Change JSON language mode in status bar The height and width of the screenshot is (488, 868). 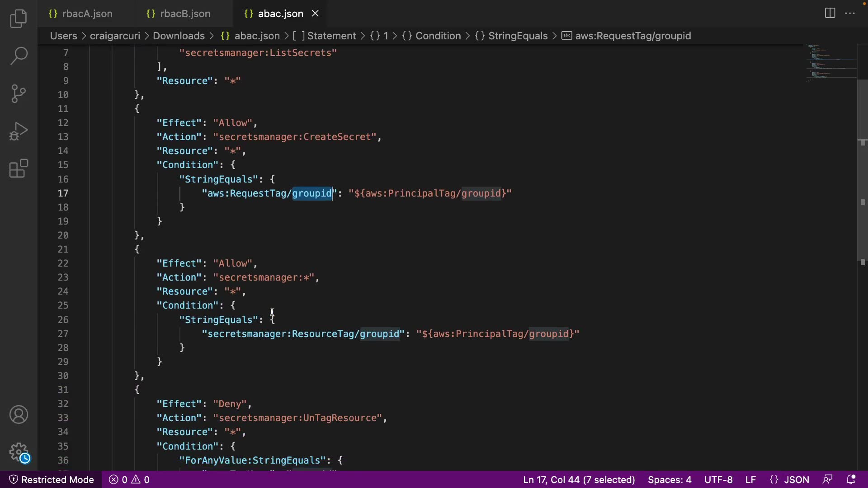(789, 479)
